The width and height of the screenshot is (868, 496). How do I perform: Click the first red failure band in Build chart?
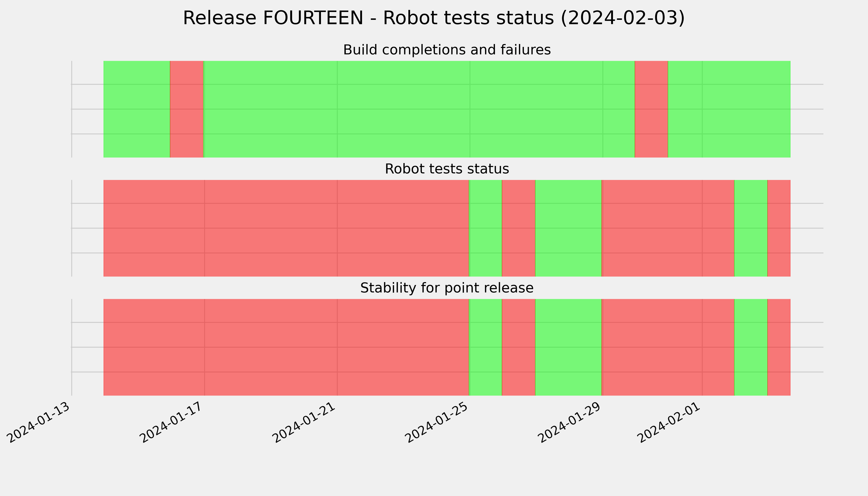[187, 109]
